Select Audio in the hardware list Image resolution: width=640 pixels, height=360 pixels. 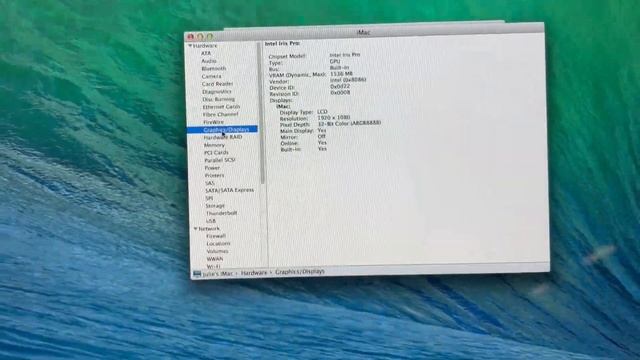(209, 61)
